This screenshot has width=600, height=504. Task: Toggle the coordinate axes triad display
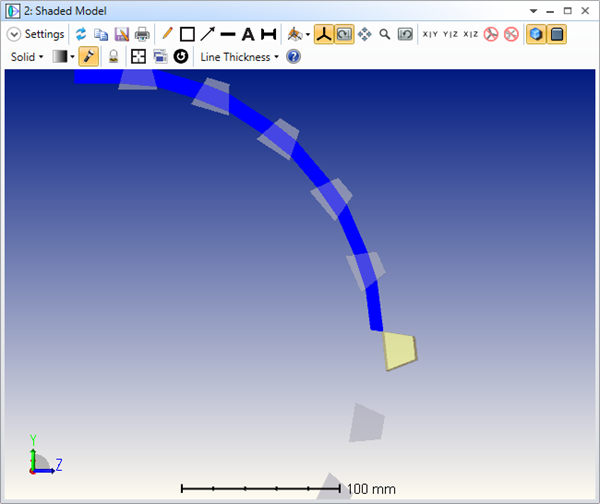point(323,34)
